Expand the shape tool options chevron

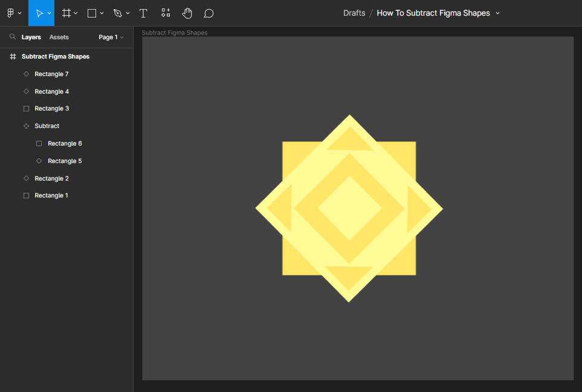(101, 13)
